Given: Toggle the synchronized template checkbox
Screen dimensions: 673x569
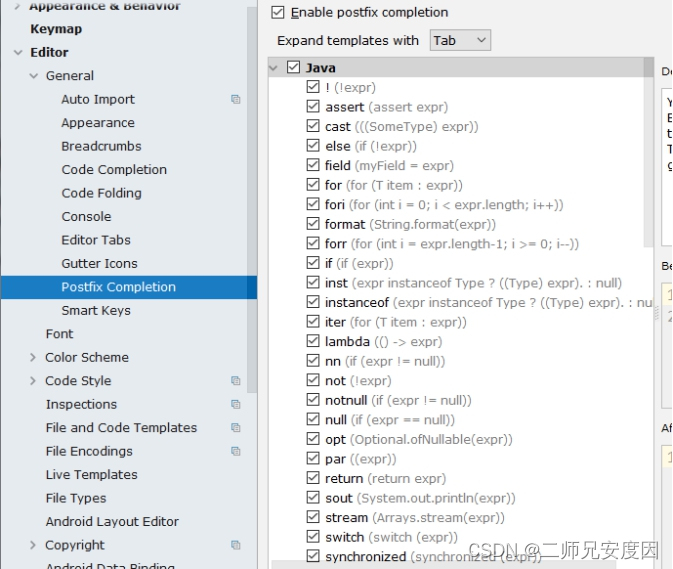Looking at the screenshot, I should point(313,557).
